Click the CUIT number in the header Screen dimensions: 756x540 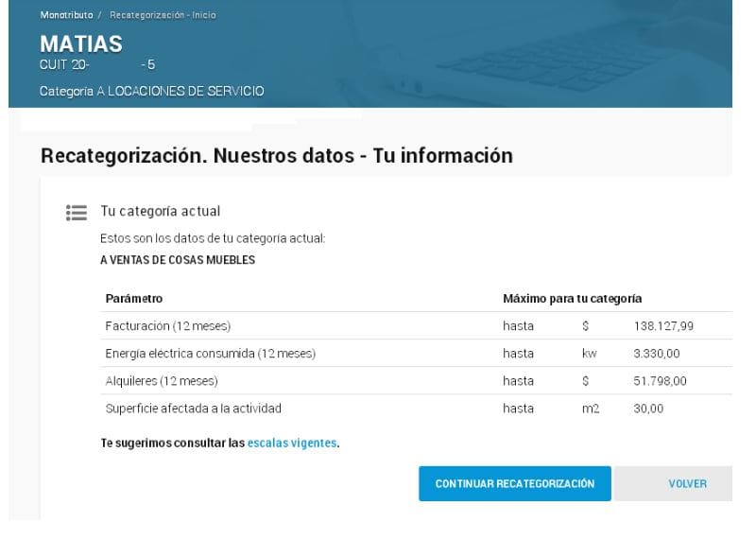point(96,65)
